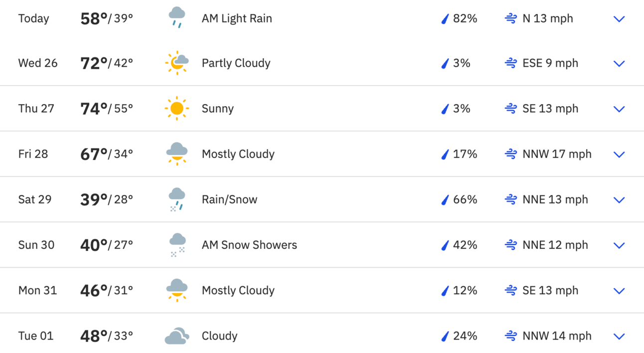Expand the Mon 31 forecast chevron
The height and width of the screenshot is (353, 644).
(619, 291)
